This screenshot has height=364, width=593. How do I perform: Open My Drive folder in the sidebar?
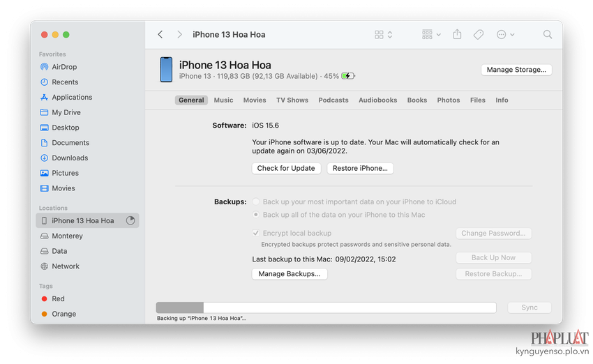(x=66, y=112)
